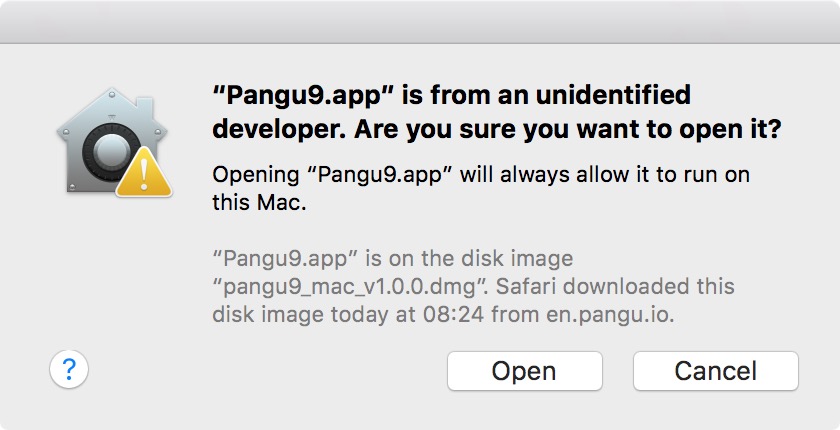Click the dialog's top title bar

point(420,22)
